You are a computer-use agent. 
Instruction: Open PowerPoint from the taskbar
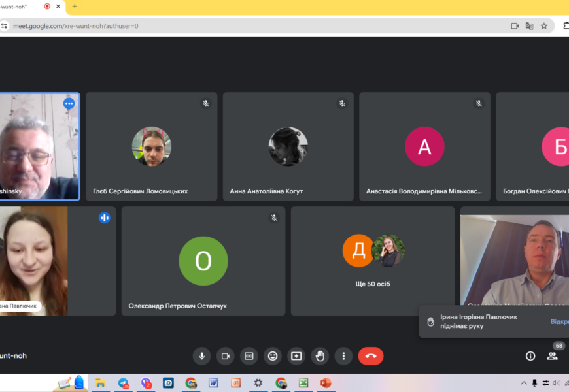326,383
